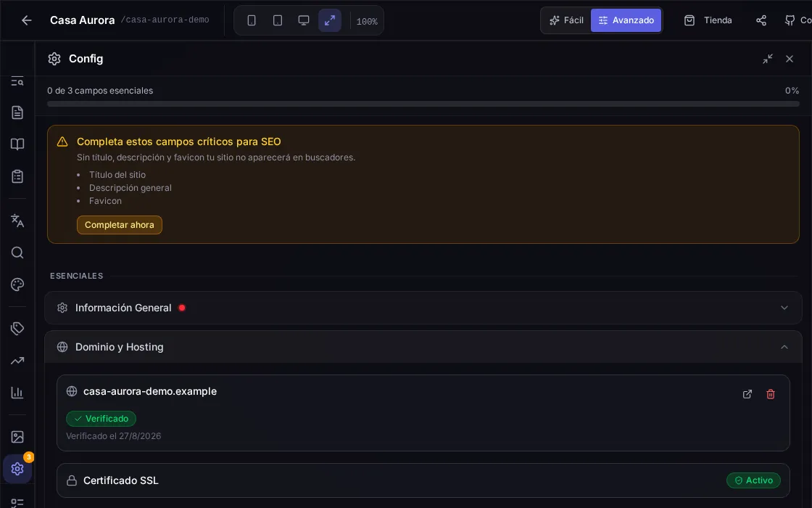This screenshot has height=508, width=812.
Task: Open the tags sidebar section
Action: pyautogui.click(x=17, y=328)
